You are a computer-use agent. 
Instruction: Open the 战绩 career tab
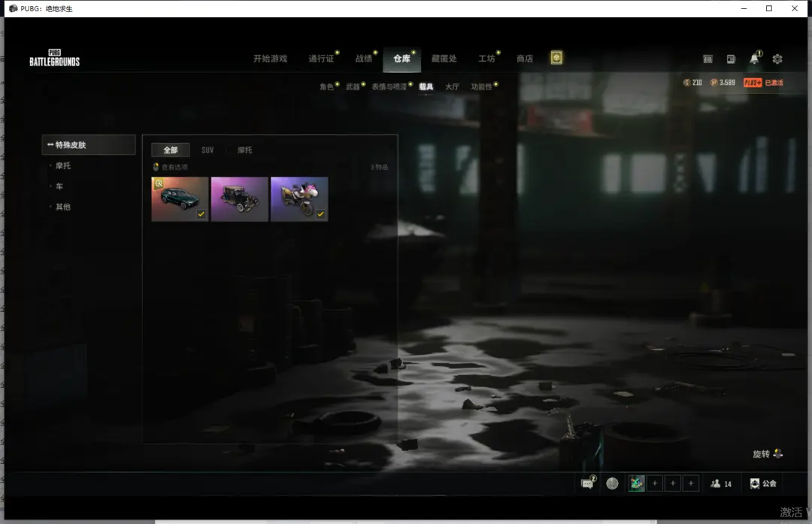coord(364,59)
